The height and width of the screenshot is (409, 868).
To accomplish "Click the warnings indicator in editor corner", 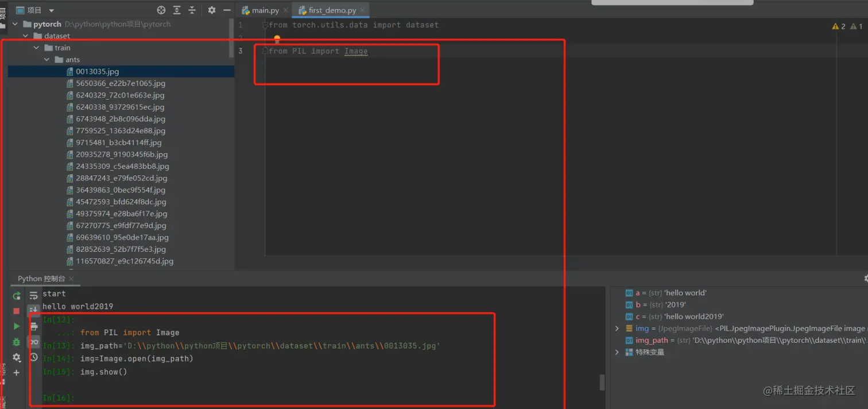I will (x=847, y=26).
